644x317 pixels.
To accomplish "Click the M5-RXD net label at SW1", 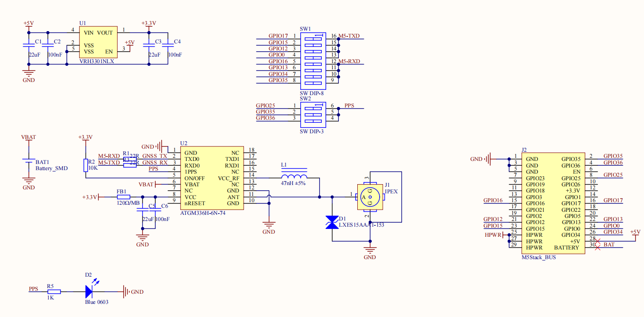I will pos(349,61).
